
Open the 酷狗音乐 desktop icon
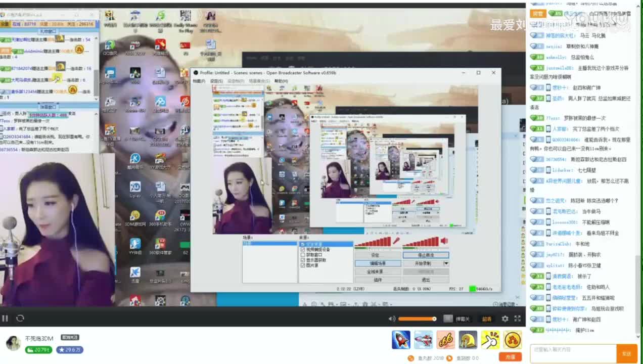coord(135,161)
